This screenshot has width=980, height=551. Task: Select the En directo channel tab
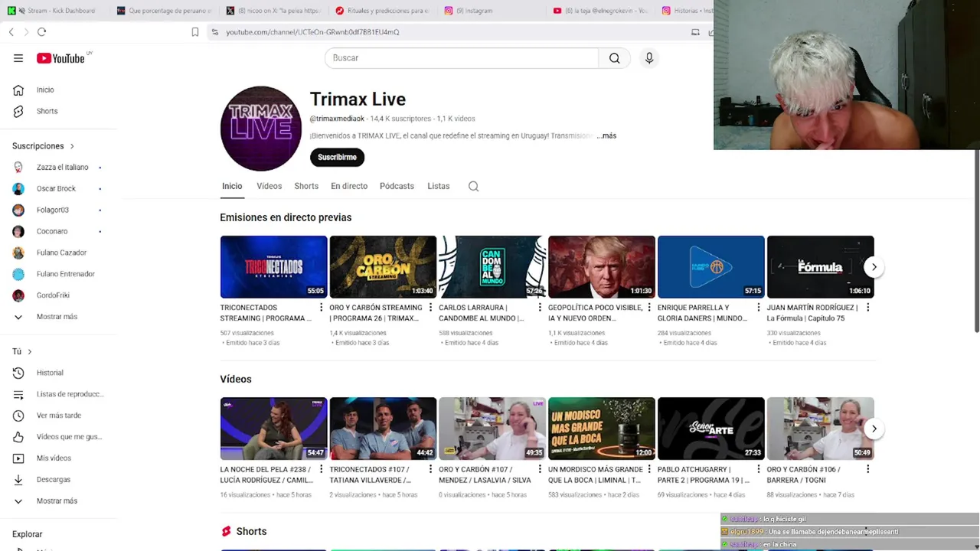(x=349, y=186)
